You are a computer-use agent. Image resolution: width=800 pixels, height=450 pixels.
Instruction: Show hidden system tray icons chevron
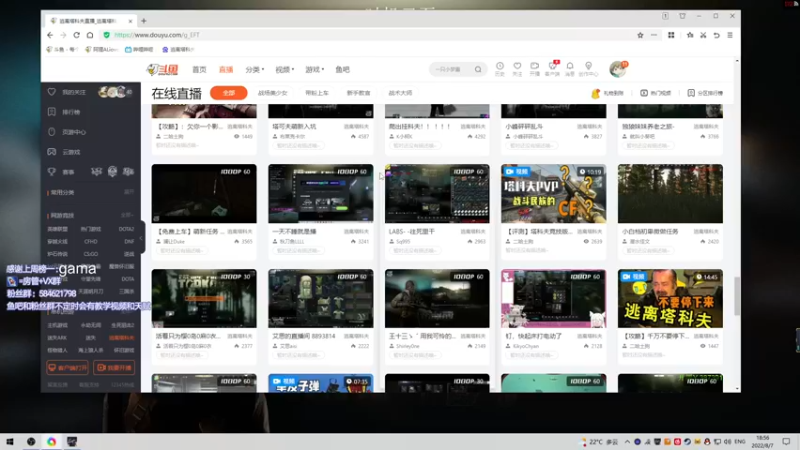click(x=627, y=442)
